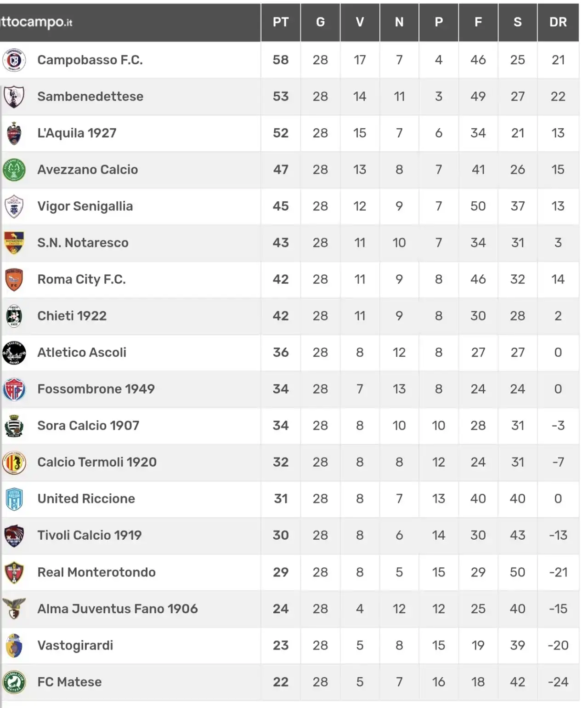Click the S.N. Notaresco crest
Screen dimensions: 588x708
coord(14,243)
